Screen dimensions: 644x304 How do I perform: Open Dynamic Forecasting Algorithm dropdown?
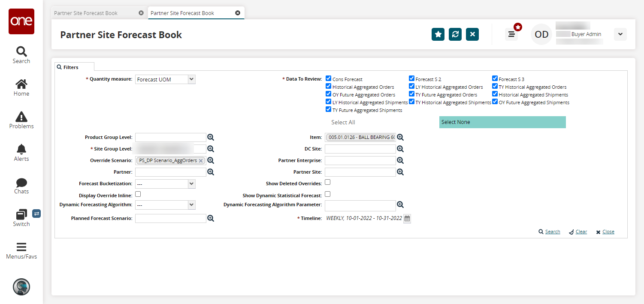[165, 205]
